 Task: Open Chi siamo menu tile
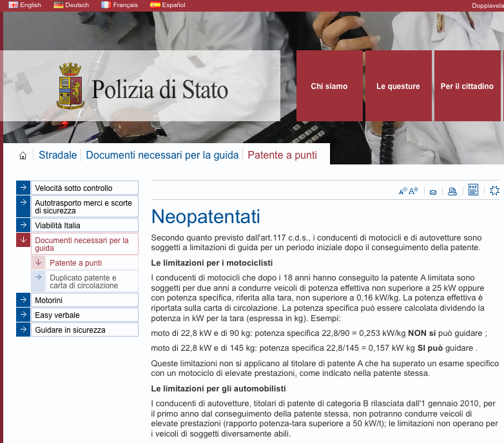pyautogui.click(x=329, y=86)
